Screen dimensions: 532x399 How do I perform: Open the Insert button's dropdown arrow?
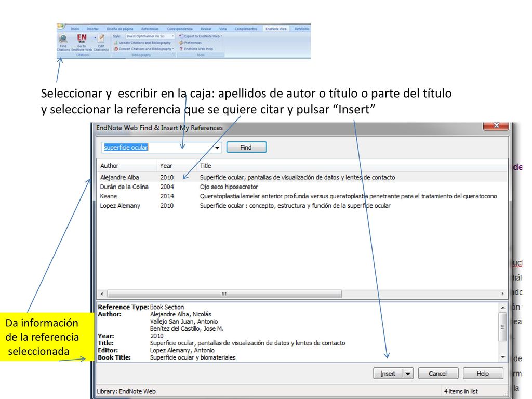pyautogui.click(x=408, y=374)
